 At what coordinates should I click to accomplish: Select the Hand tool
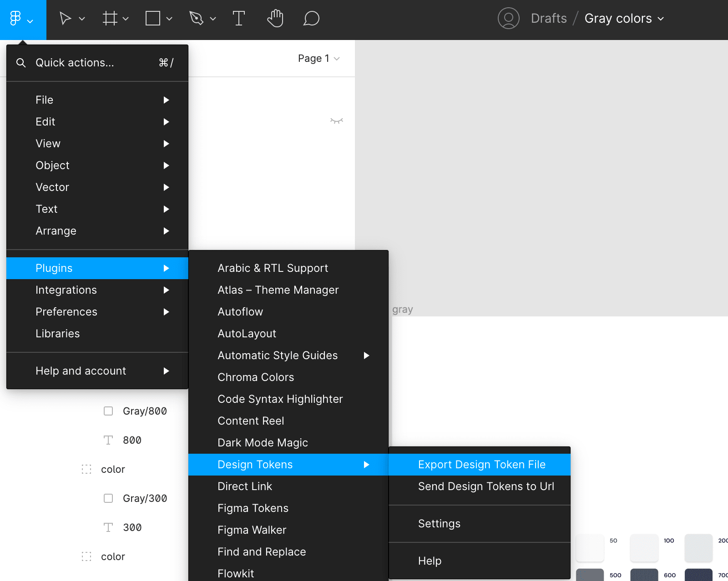tap(275, 19)
